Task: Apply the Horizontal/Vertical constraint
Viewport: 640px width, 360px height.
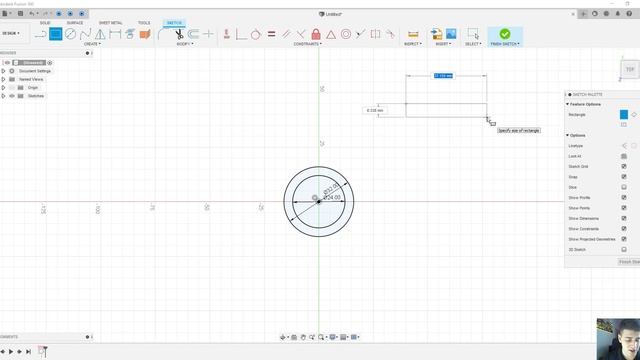Action: point(227,34)
